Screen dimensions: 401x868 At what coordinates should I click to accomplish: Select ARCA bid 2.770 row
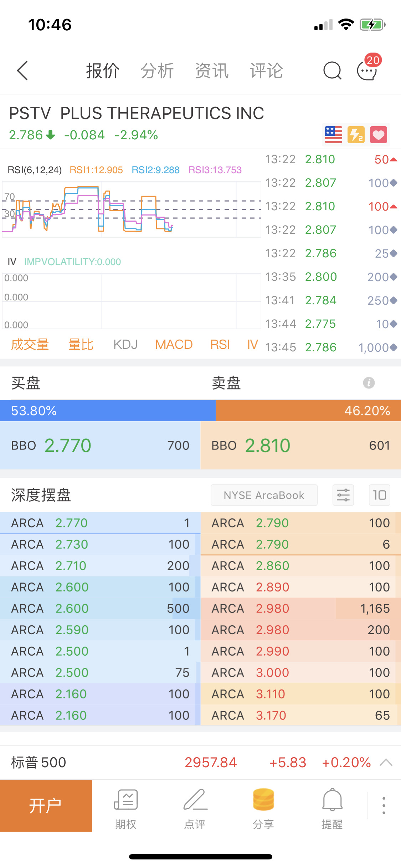click(x=100, y=523)
